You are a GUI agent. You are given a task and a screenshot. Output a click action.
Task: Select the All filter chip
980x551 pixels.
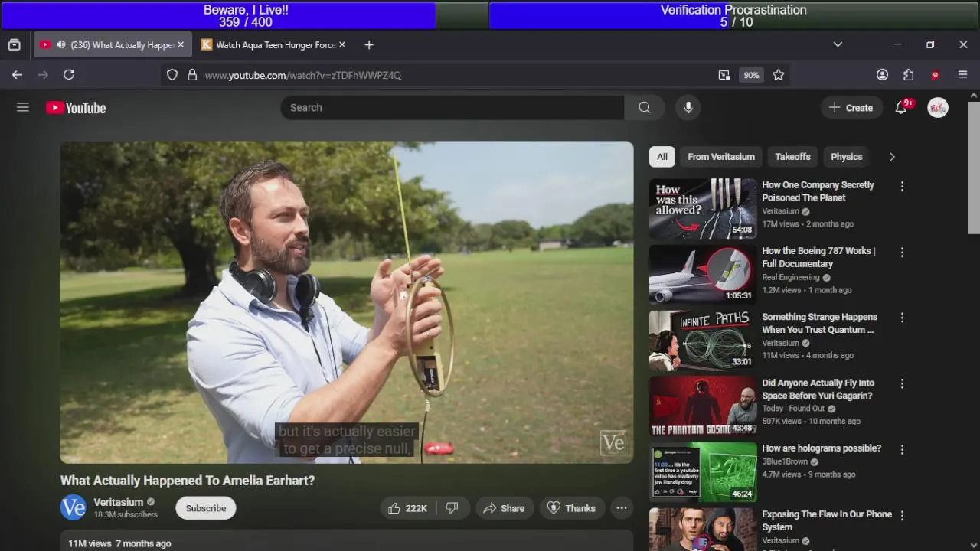pos(662,157)
